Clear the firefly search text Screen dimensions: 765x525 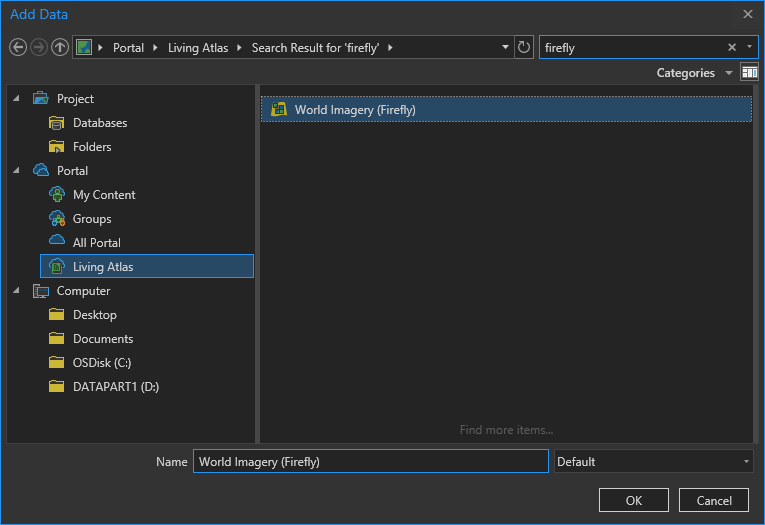pyautogui.click(x=732, y=47)
